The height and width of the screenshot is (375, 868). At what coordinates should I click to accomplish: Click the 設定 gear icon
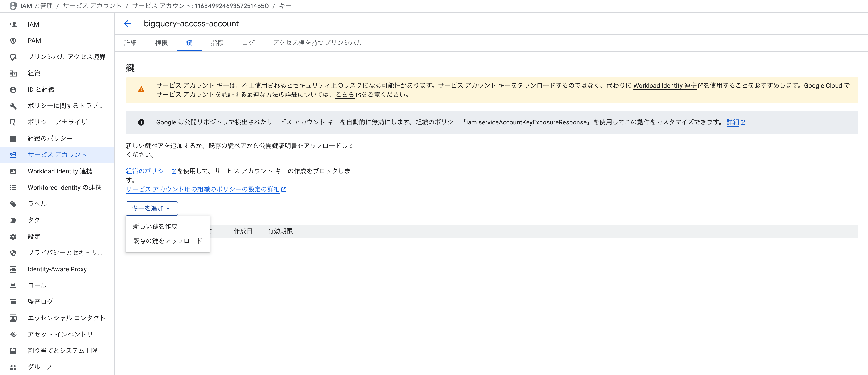coord(13,236)
